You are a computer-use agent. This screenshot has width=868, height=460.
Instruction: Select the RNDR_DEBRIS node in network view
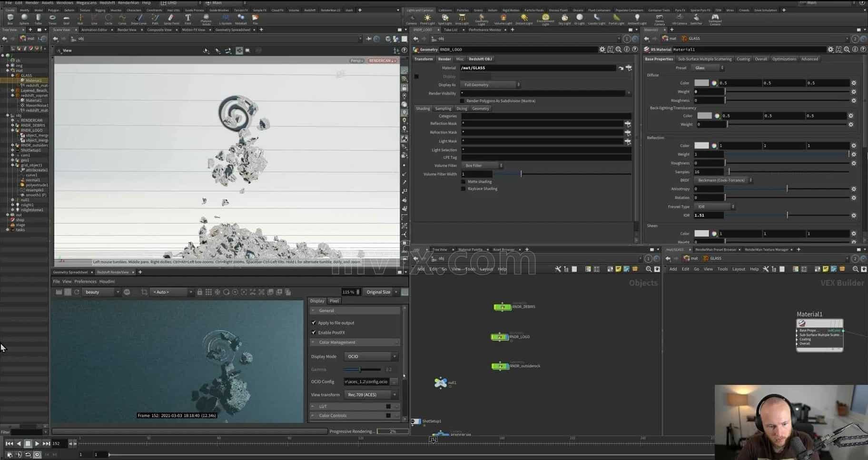coord(503,307)
